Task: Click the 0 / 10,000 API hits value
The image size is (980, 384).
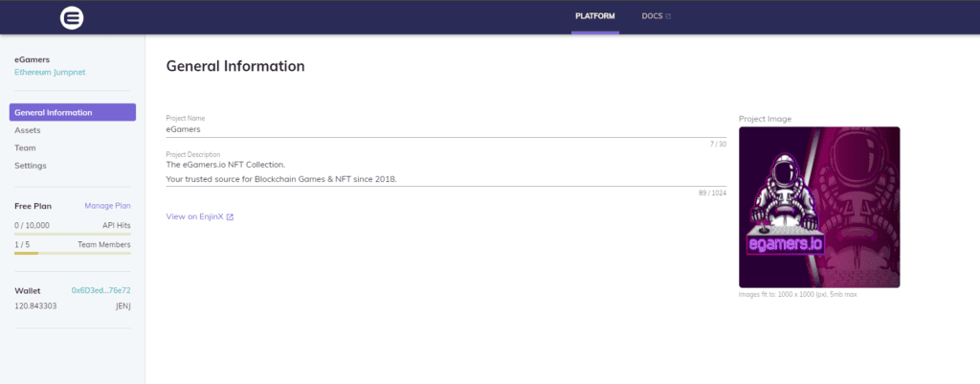Action: pyautogui.click(x=32, y=225)
